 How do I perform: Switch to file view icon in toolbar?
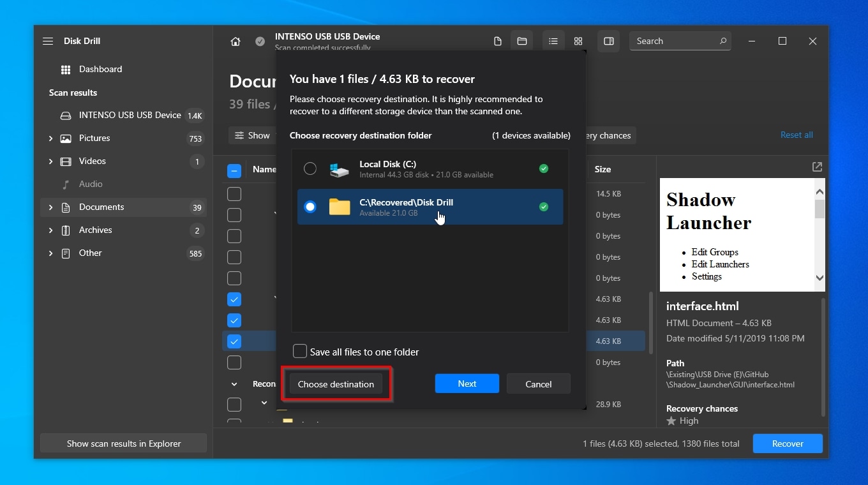(498, 41)
